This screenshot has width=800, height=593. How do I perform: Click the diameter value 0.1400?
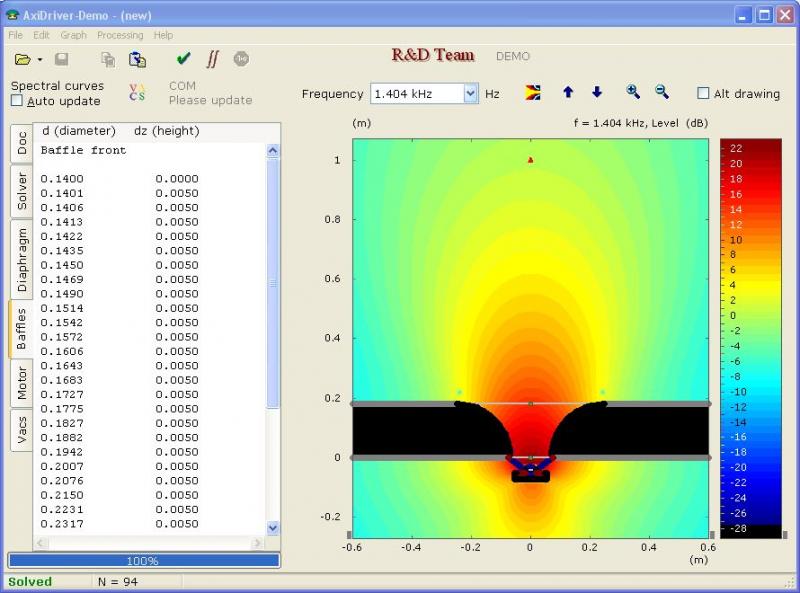point(62,179)
